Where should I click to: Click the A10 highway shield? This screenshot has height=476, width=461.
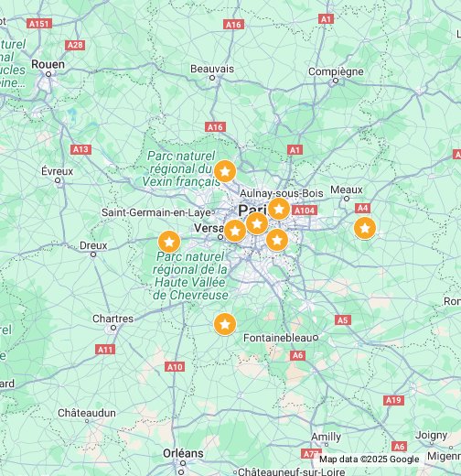point(175,367)
